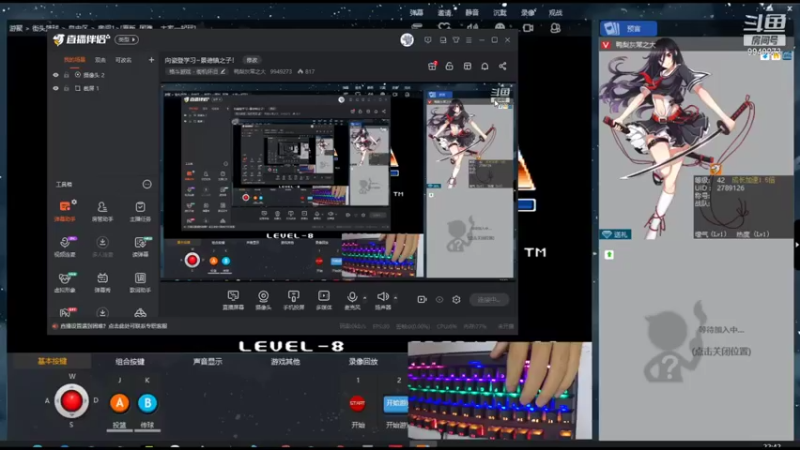Toggle lock on 摄像头 2 source

(66, 75)
